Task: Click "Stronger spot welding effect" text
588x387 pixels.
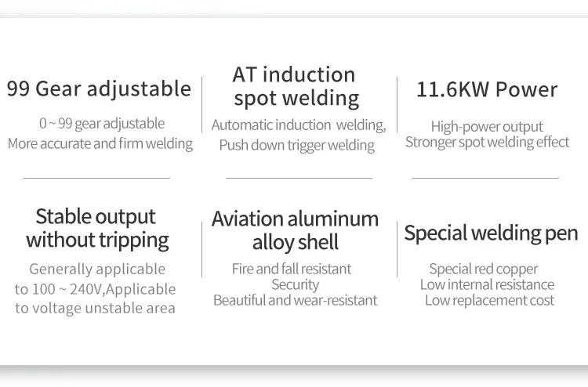Action: 487,143
